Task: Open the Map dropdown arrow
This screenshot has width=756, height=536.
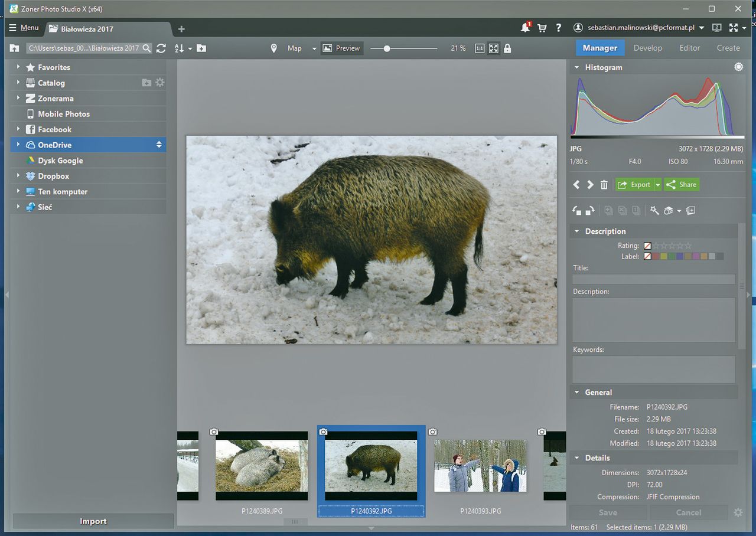Action: (314, 48)
